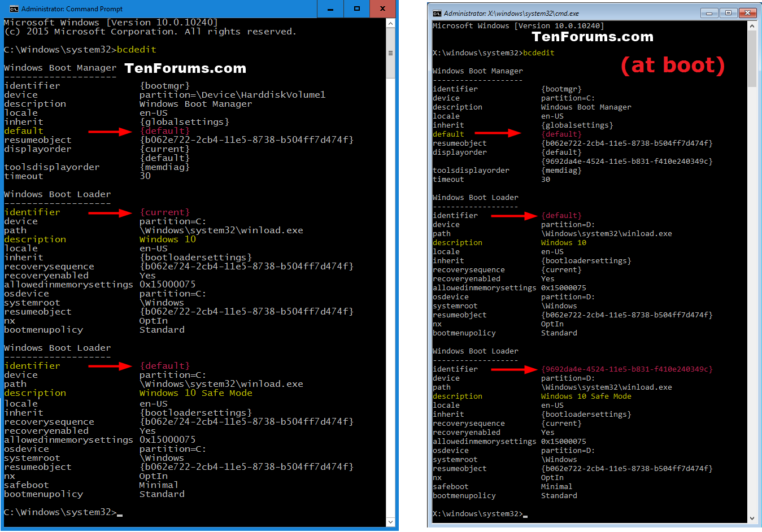Click the scroll-up arrow in Command Prompt window

tap(390, 23)
